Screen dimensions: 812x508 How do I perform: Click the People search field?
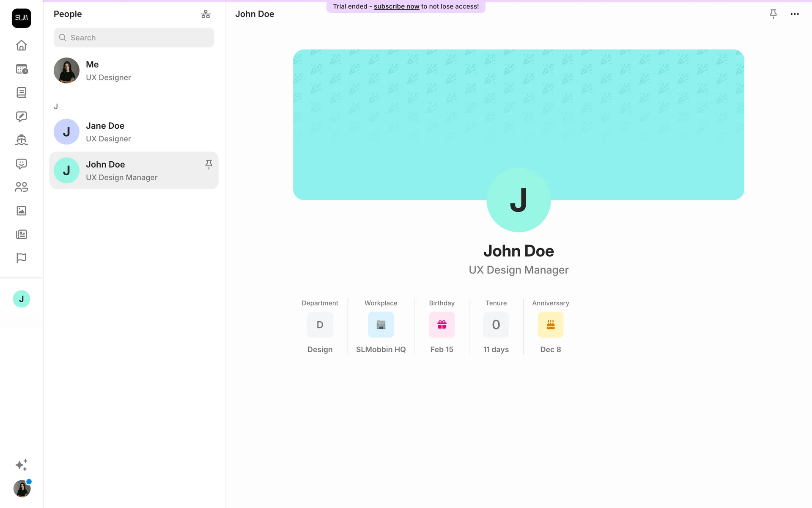[134, 38]
